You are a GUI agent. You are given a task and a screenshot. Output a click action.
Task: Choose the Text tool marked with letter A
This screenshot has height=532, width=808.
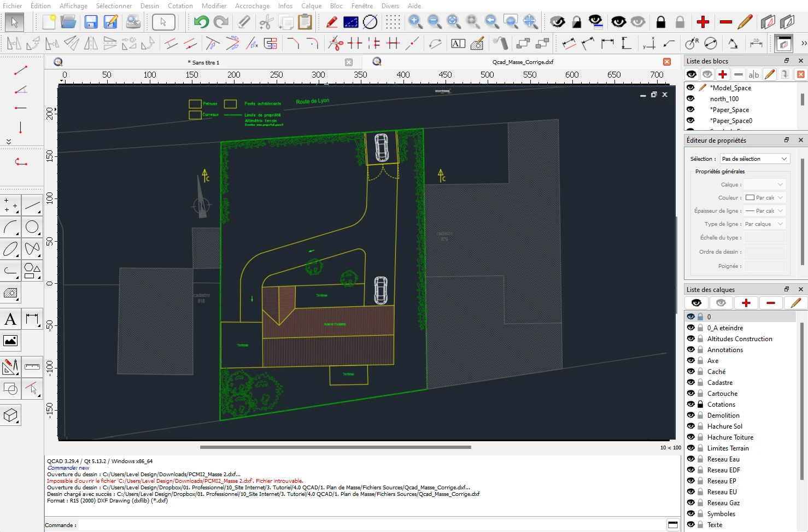[10, 319]
